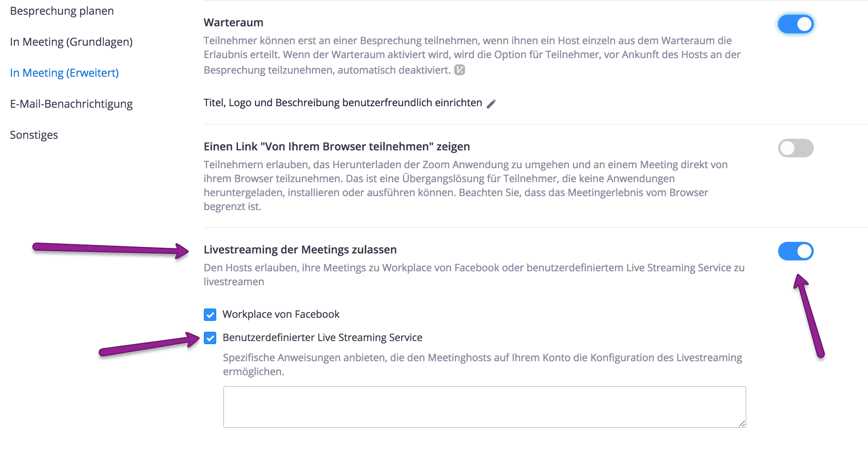This screenshot has width=868, height=455.
Task: Click the Warteraum section title
Action: click(x=233, y=22)
